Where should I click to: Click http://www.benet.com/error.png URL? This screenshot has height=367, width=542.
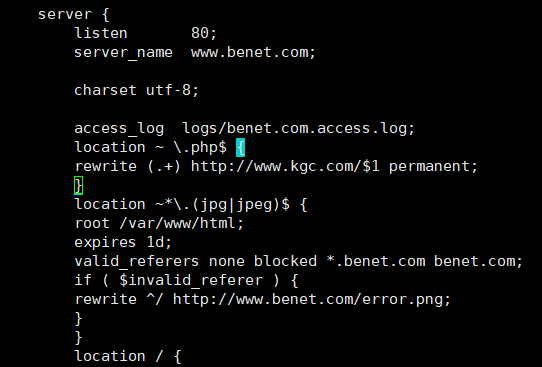click(308, 300)
